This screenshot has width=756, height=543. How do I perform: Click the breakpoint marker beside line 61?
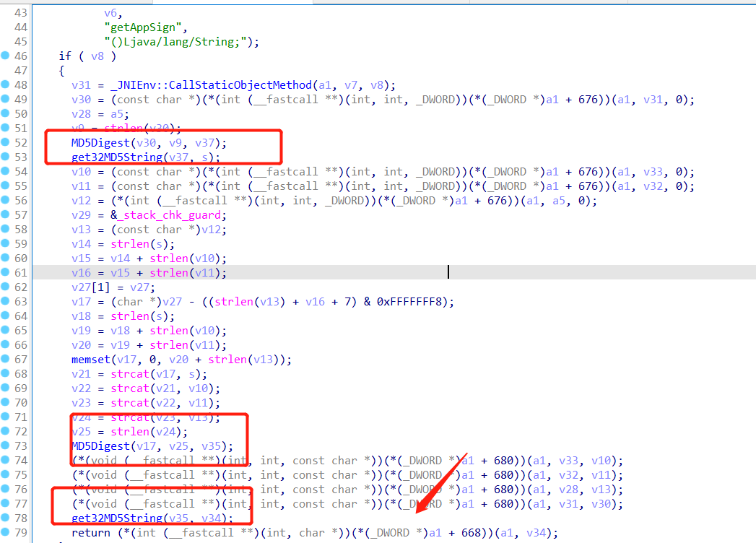5,272
